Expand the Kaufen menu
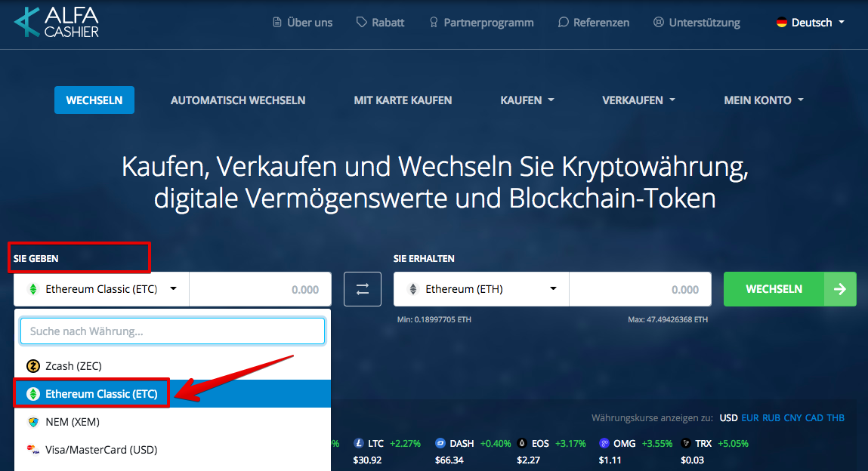 coord(527,100)
